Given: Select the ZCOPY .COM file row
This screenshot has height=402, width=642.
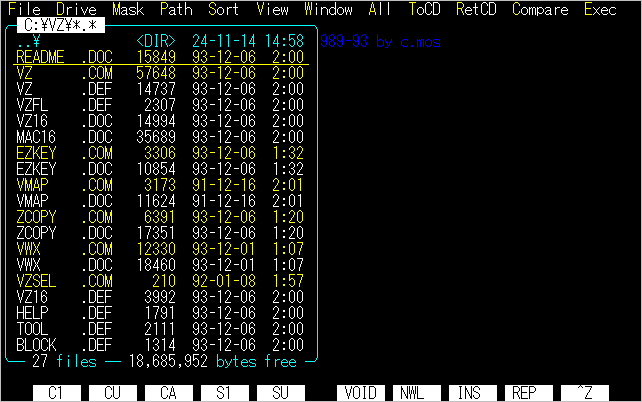Looking at the screenshot, I should (160, 217).
